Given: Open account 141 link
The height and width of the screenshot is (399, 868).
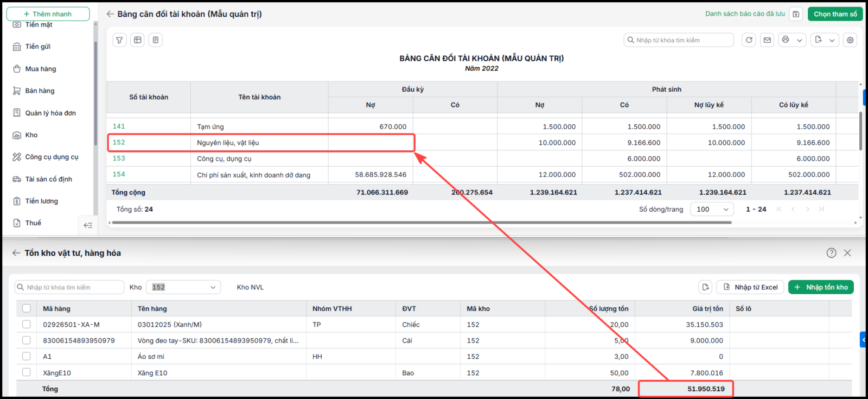Looking at the screenshot, I should coord(119,126).
